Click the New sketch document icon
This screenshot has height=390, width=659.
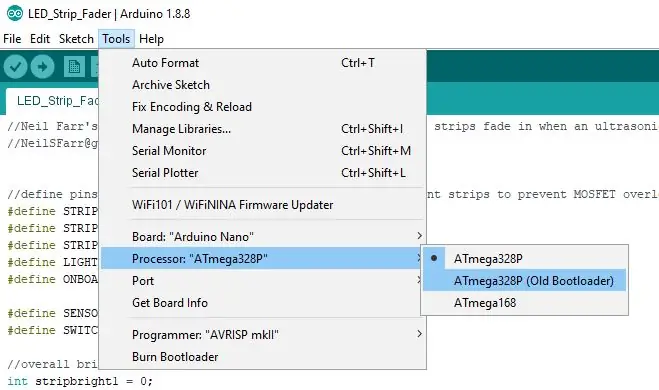74,67
